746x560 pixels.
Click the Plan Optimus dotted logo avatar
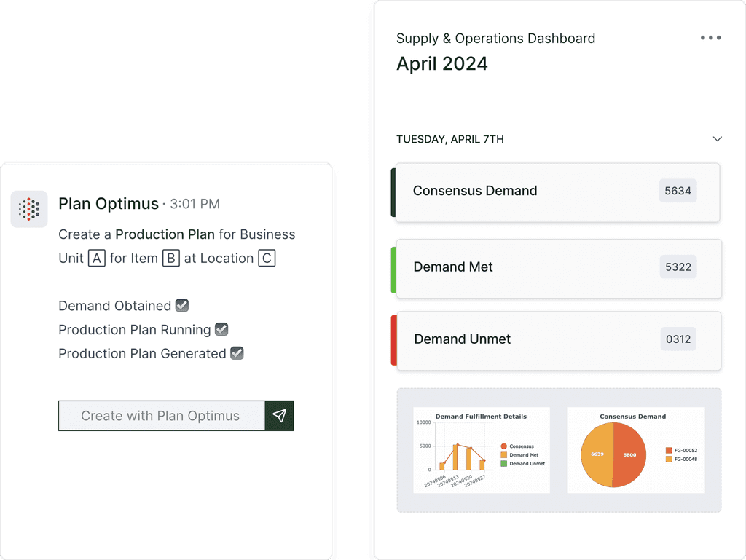(x=29, y=209)
